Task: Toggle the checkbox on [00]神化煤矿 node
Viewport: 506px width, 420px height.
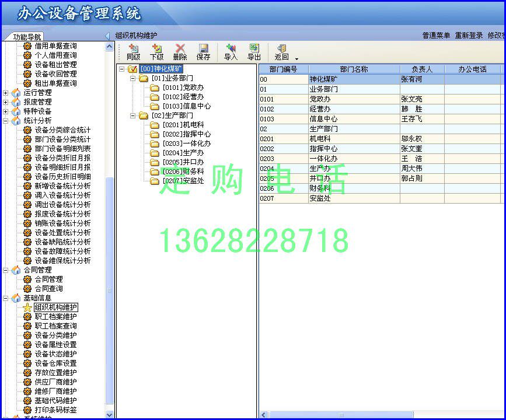Action: point(132,69)
